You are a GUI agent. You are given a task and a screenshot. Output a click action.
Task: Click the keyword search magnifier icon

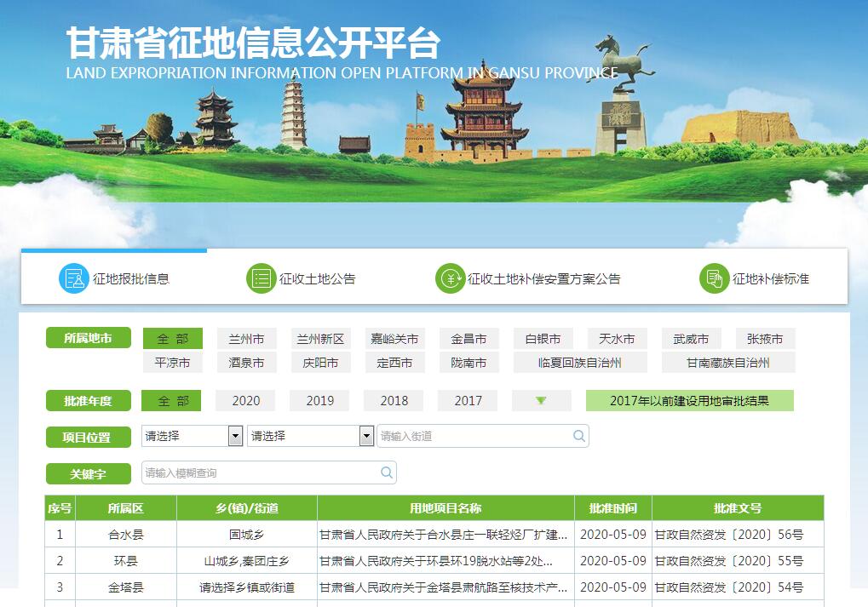click(387, 472)
